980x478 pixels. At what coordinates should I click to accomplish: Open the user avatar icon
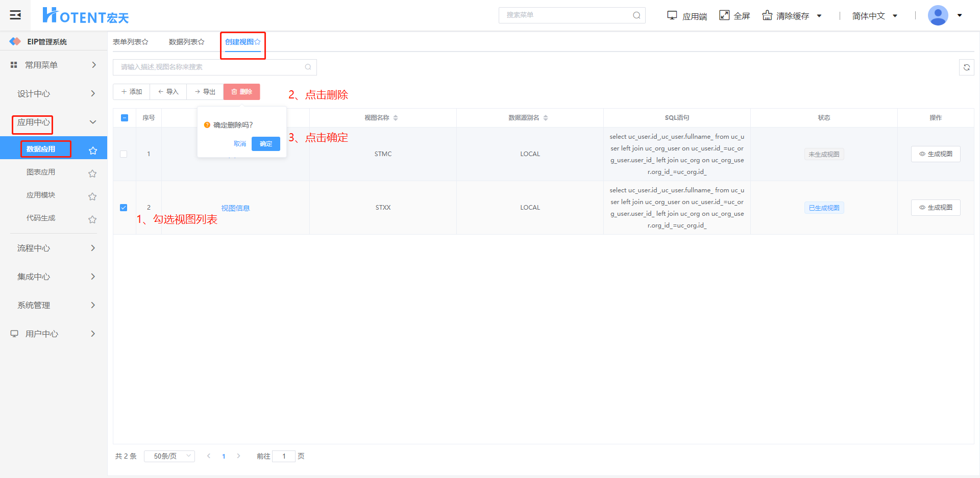[938, 15]
